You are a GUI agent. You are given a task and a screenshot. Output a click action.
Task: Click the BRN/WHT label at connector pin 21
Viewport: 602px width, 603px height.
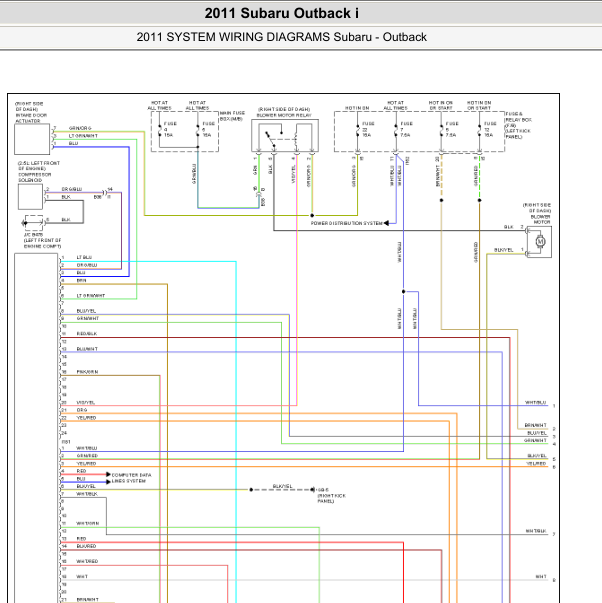(87, 600)
